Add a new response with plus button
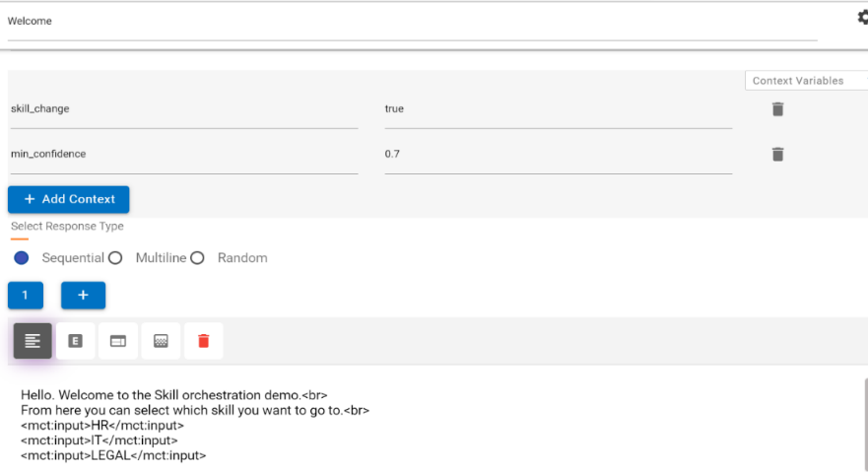 click(x=83, y=295)
